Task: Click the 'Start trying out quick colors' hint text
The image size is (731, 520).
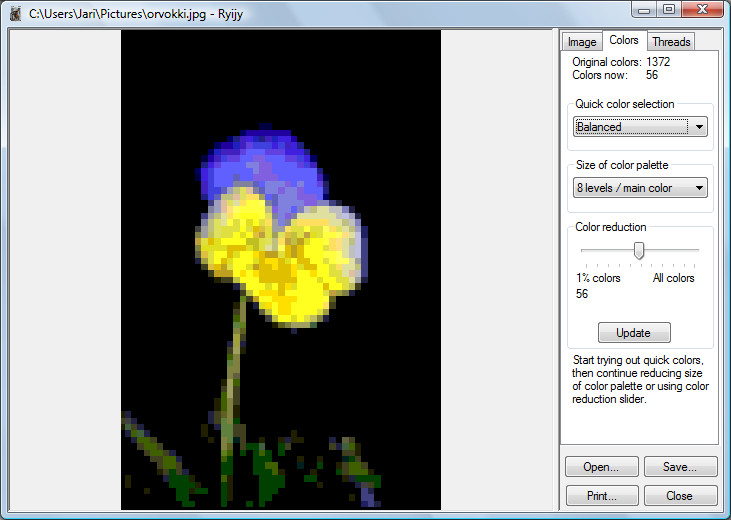Action: pyautogui.click(x=640, y=380)
